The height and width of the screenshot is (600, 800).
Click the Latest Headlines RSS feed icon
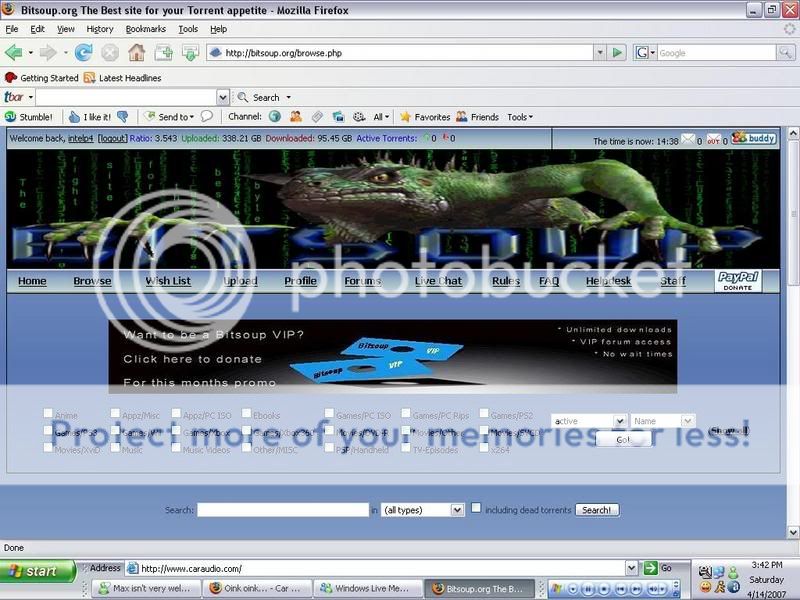[x=90, y=78]
